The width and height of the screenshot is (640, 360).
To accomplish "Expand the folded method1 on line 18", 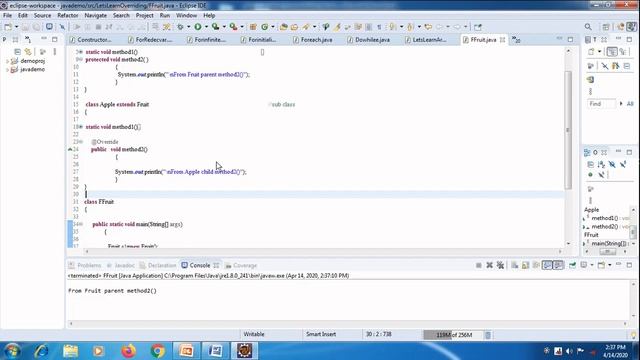I will click(x=81, y=127).
